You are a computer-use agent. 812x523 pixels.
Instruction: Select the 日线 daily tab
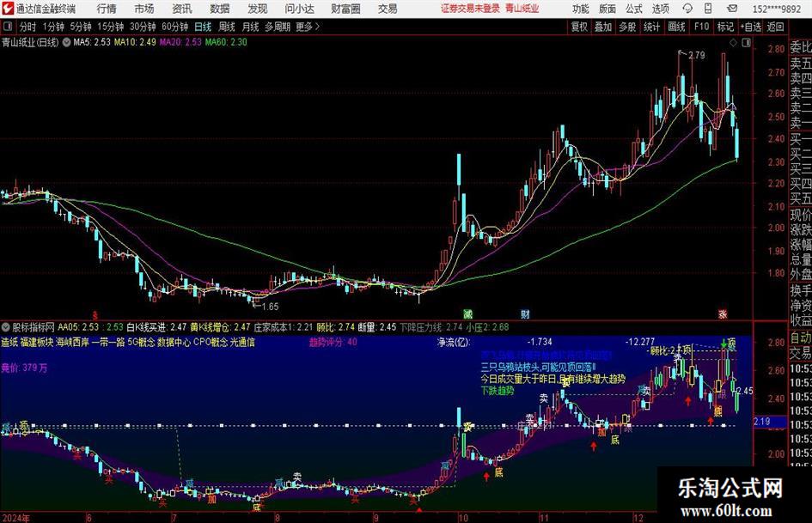[203, 27]
